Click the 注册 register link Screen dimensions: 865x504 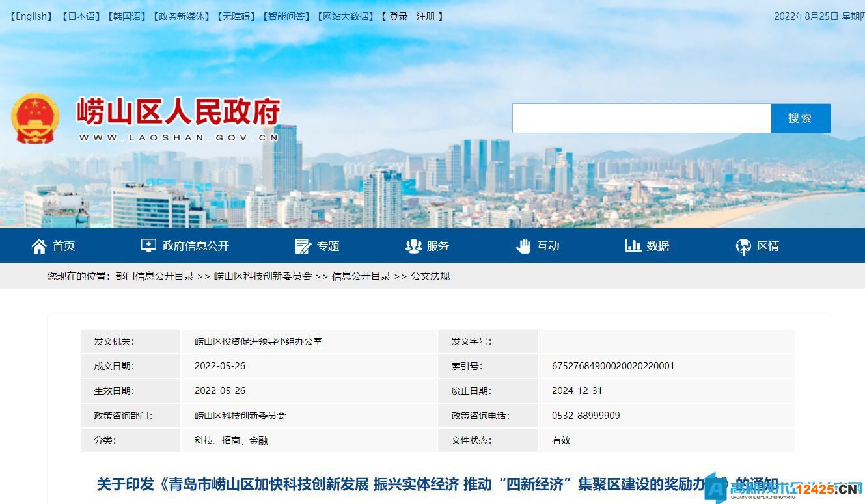[x=426, y=16]
